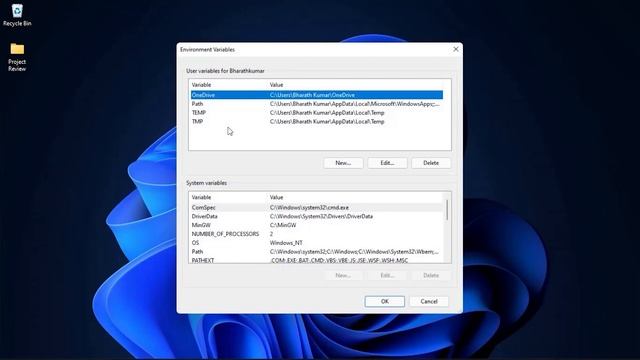
Task: Click New under user variables
Action: click(x=343, y=163)
